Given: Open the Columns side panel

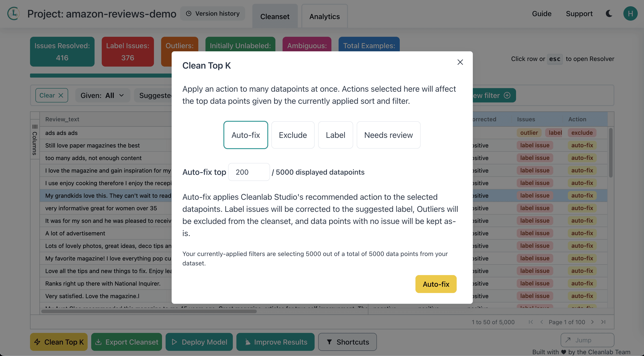Looking at the screenshot, I should coord(35,140).
